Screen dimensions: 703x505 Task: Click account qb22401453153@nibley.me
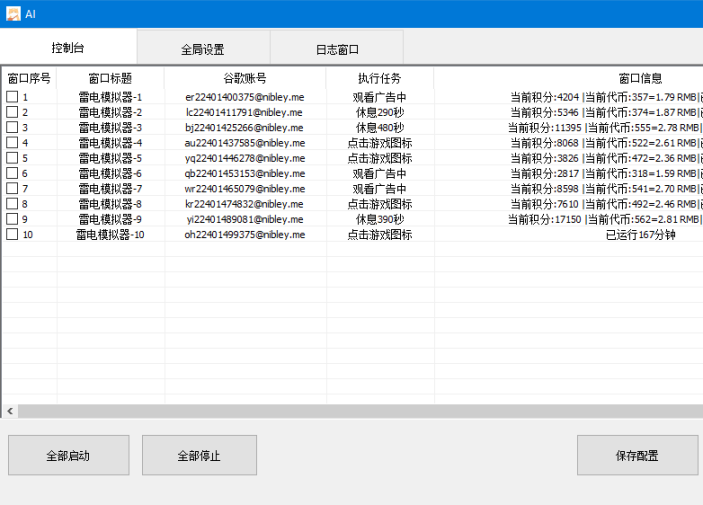(x=245, y=173)
